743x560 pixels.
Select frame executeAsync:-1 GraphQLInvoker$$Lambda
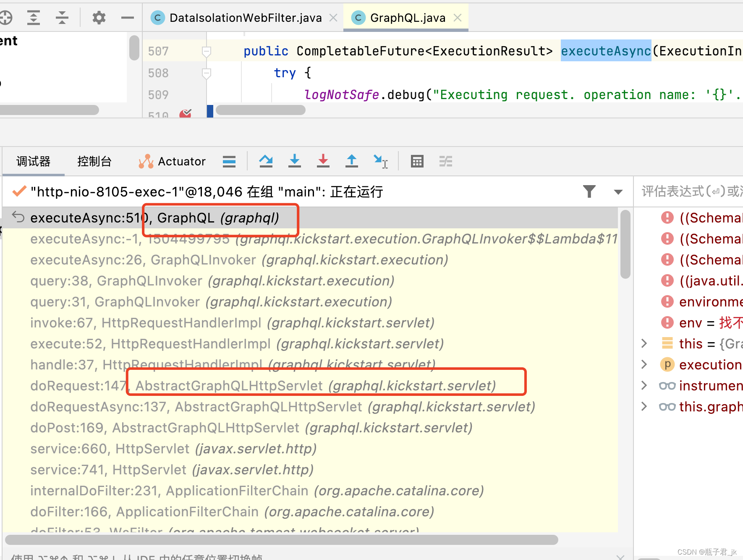[311, 239]
